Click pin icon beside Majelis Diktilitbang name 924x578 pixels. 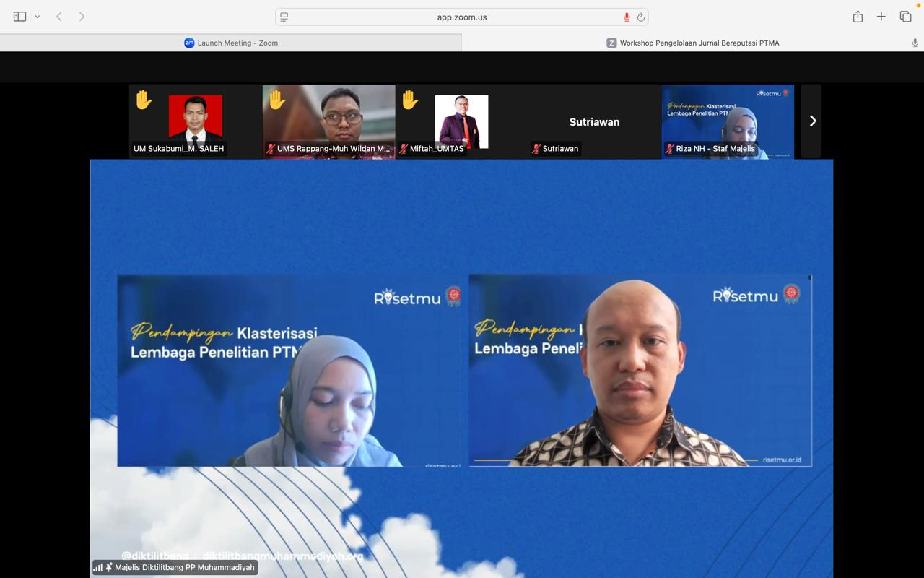(109, 568)
